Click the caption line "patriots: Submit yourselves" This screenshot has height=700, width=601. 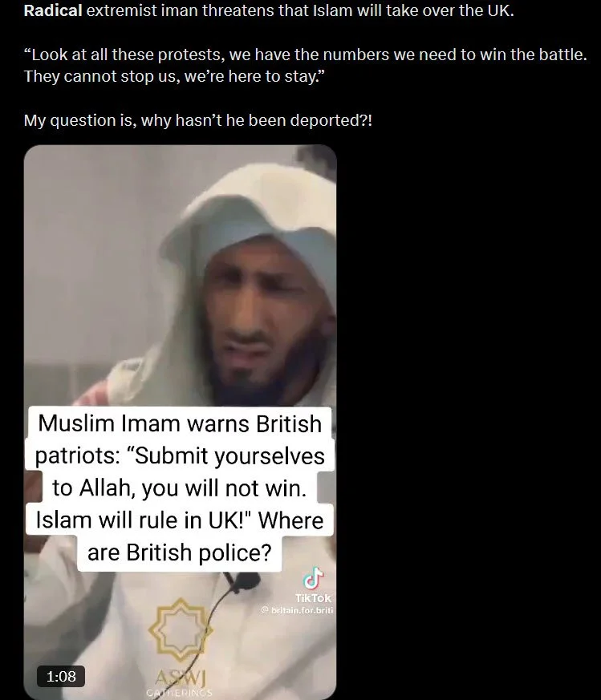tap(180, 455)
